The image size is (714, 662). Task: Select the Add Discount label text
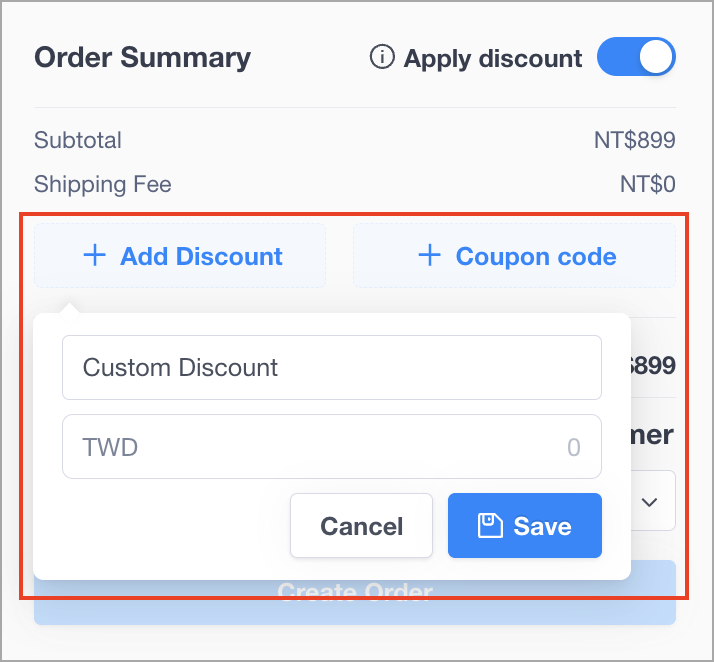[201, 256]
